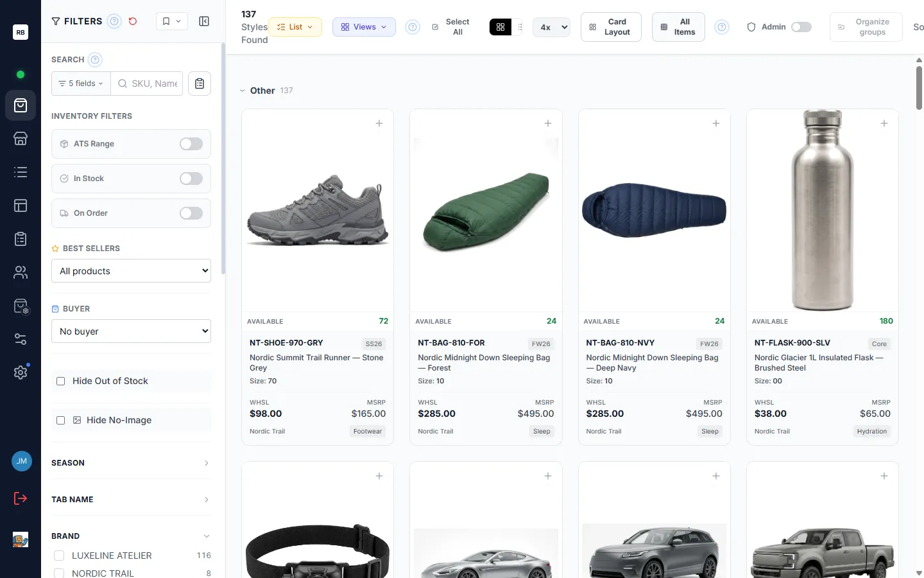Click the list column handle dots icon
924x578 pixels.
[520, 27]
